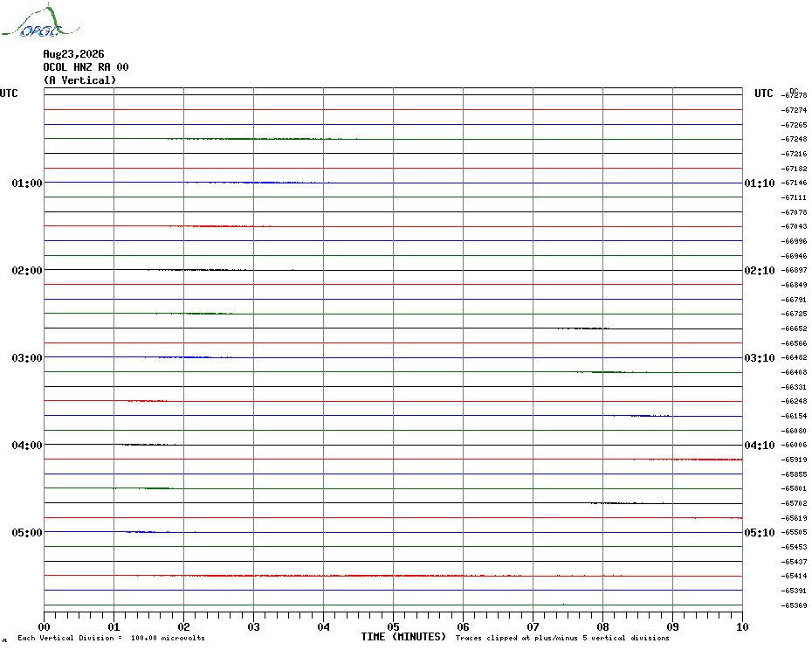Screen dimensions: 812x650
Task: Click the 04:00 time label
Action: point(27,446)
